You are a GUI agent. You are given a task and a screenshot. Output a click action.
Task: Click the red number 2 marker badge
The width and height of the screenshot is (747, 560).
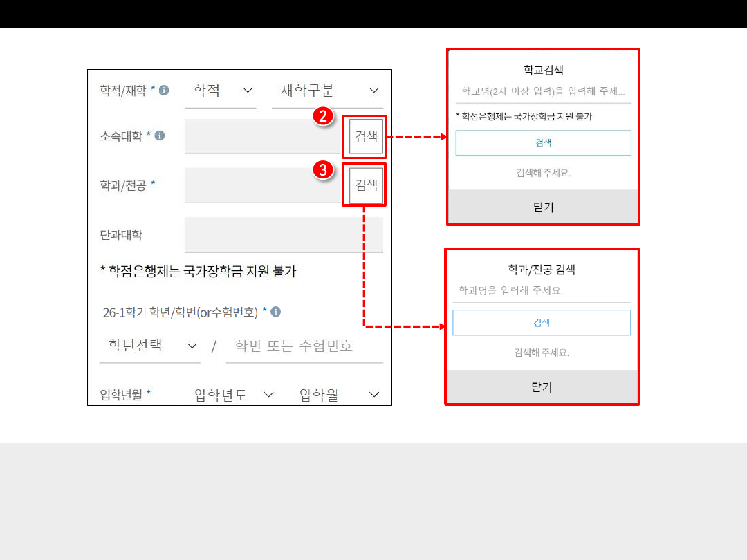coord(324,118)
